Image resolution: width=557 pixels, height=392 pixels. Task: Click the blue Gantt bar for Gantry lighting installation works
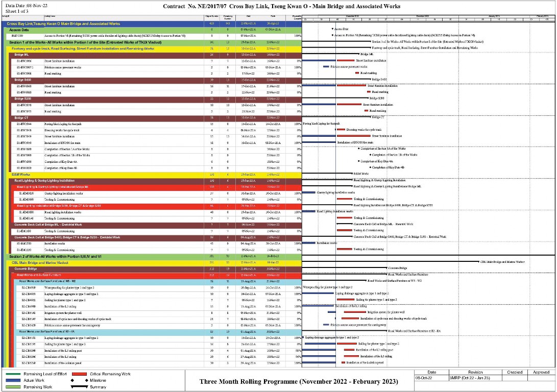[309, 192]
